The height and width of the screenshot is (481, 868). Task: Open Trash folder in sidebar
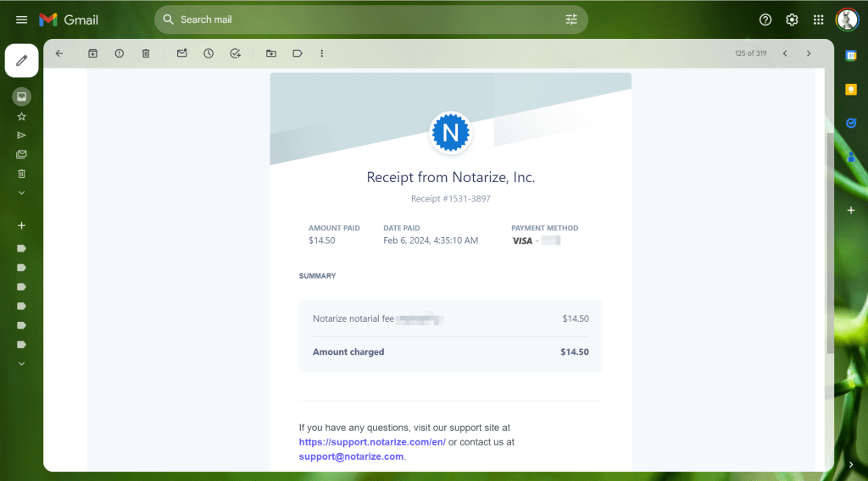click(x=21, y=174)
